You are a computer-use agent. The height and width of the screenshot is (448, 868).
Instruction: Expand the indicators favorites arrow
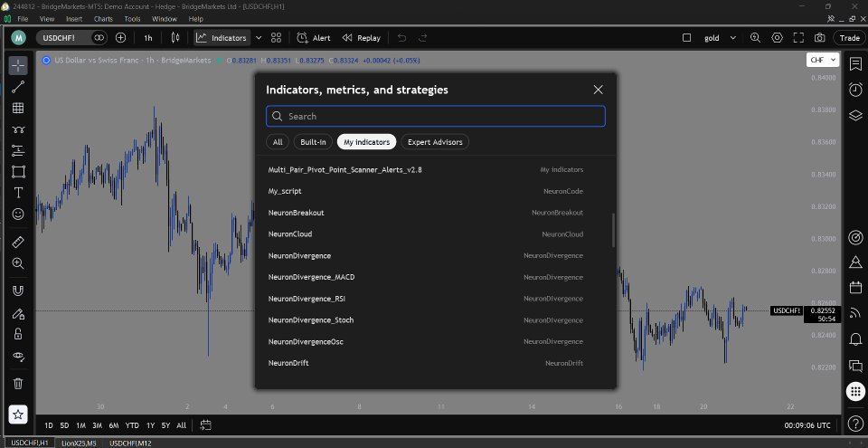[x=258, y=38]
